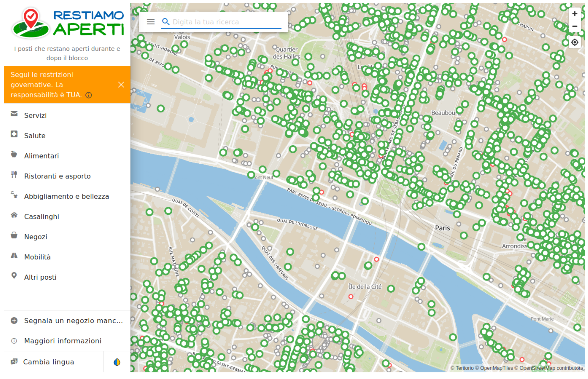Open the Mobilità category
Viewport: 588px width, 379px height.
coord(37,257)
